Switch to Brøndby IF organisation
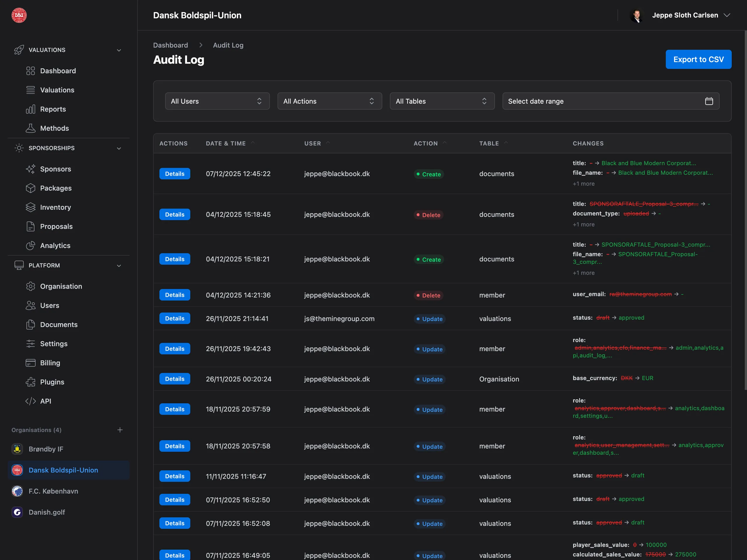This screenshot has width=747, height=560. coord(69,449)
